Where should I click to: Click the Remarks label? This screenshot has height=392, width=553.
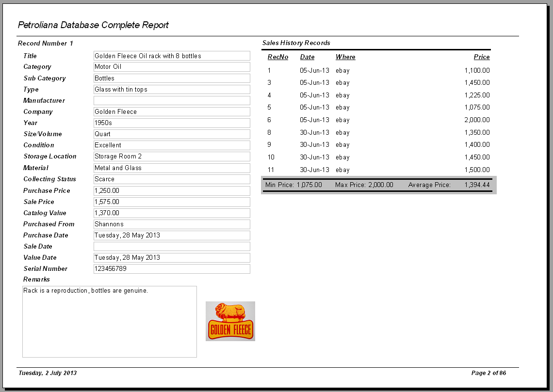click(36, 279)
